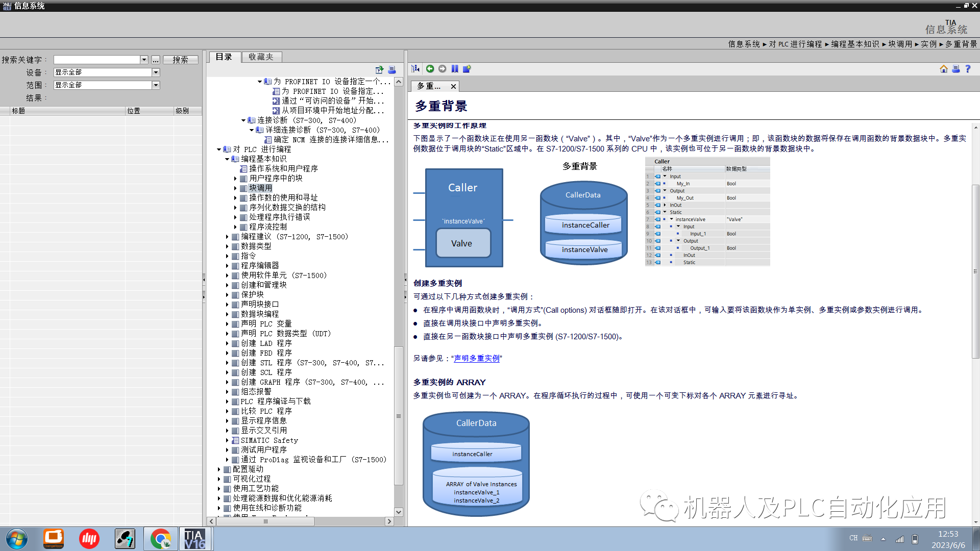Select 程序流控制 in the tree

point(268,227)
